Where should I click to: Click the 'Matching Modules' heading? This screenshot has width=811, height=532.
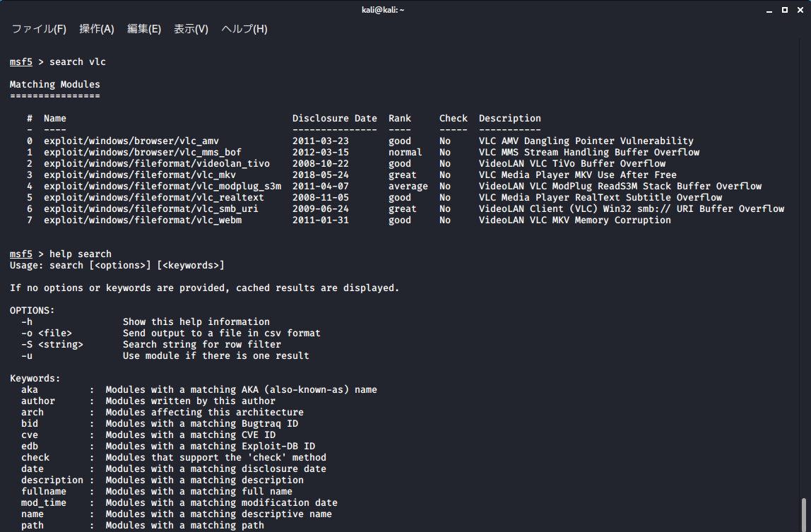[x=55, y=84]
